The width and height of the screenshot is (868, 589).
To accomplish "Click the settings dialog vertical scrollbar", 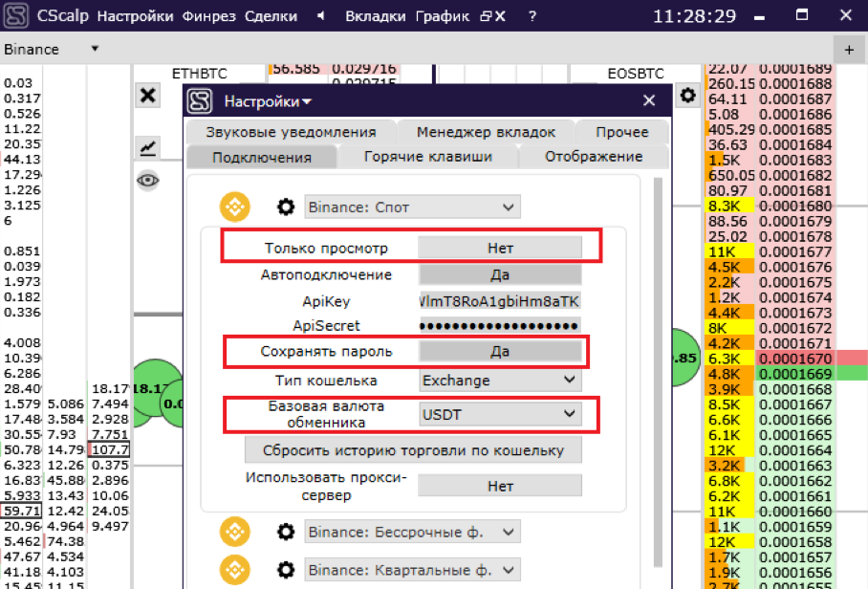I will coord(658,371).
